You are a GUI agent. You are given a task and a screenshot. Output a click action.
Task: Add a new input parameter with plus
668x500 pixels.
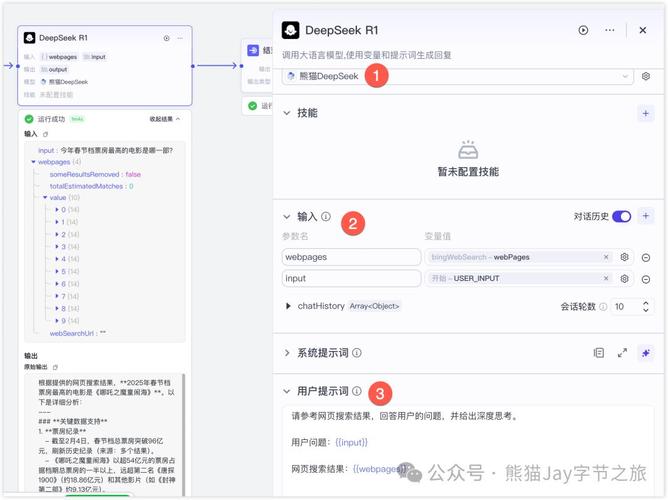pos(645,216)
